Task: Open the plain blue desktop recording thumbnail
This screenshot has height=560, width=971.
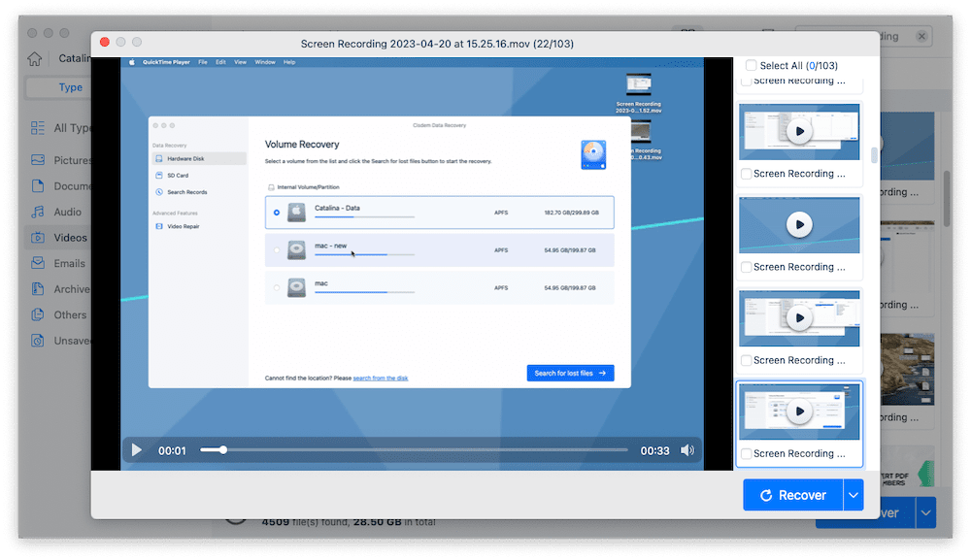Action: point(799,224)
